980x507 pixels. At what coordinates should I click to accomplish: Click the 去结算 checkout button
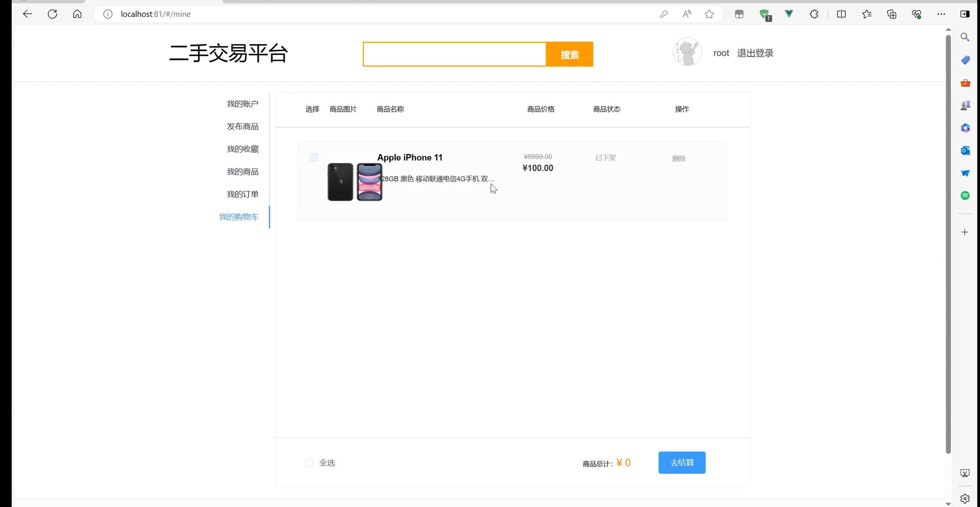pyautogui.click(x=682, y=463)
